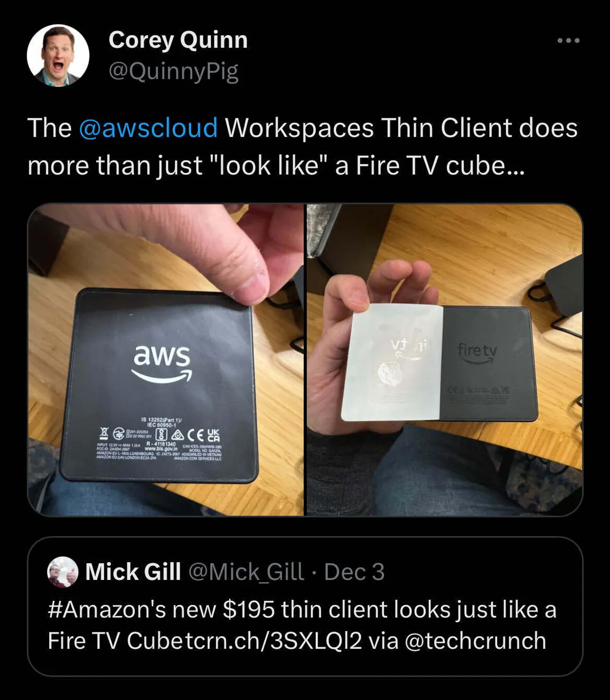The width and height of the screenshot is (610, 700).
Task: Click the Dec 3 timestamp
Action: coord(354,572)
